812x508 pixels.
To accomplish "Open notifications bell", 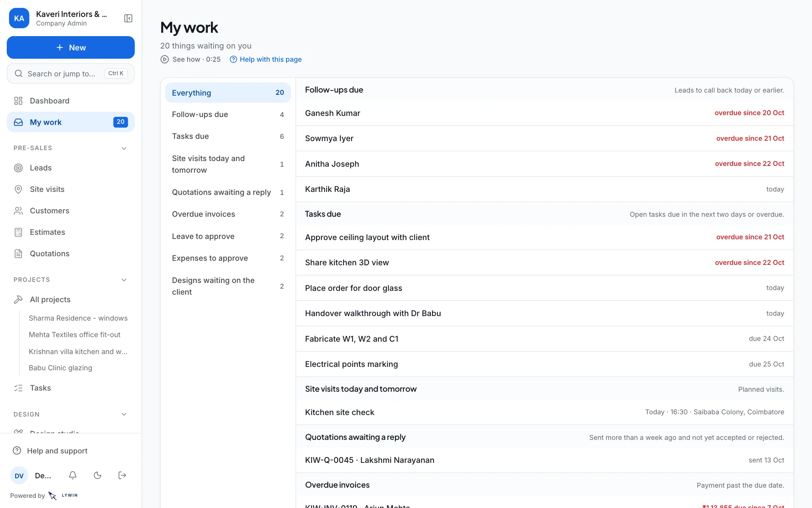I will click(73, 475).
